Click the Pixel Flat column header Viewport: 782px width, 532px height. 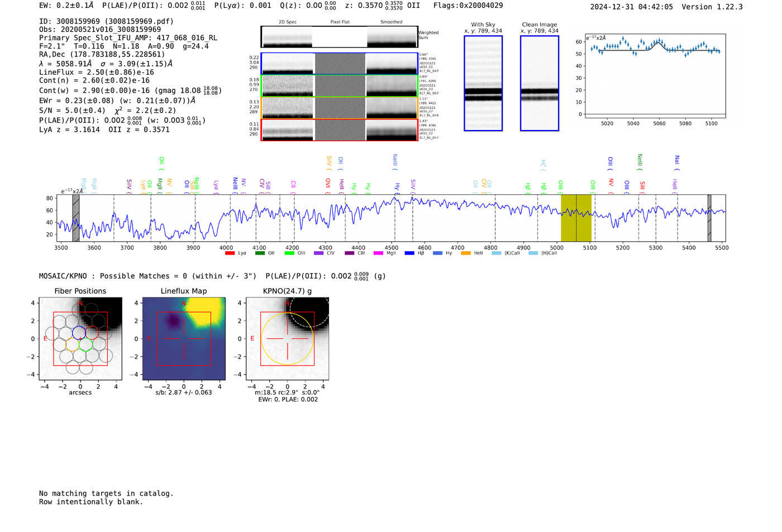(340, 22)
